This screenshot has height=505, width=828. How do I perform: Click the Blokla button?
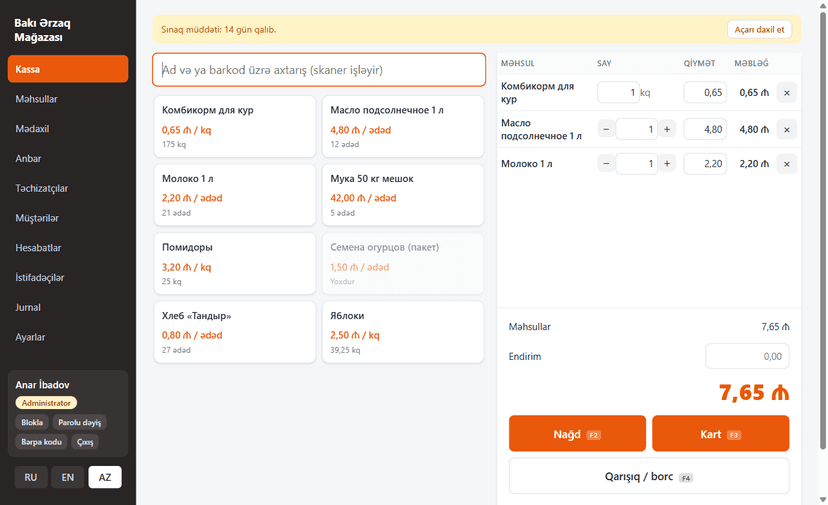coord(32,422)
